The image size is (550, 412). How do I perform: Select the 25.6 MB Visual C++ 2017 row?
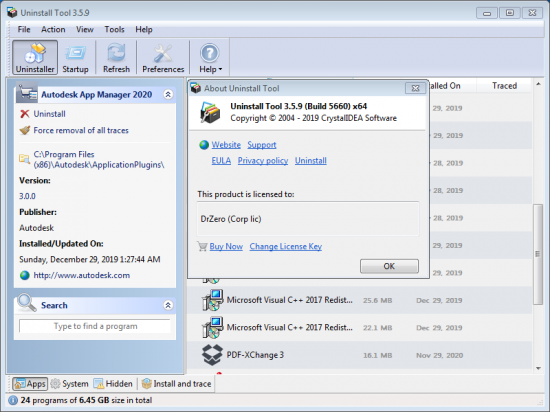(x=359, y=300)
